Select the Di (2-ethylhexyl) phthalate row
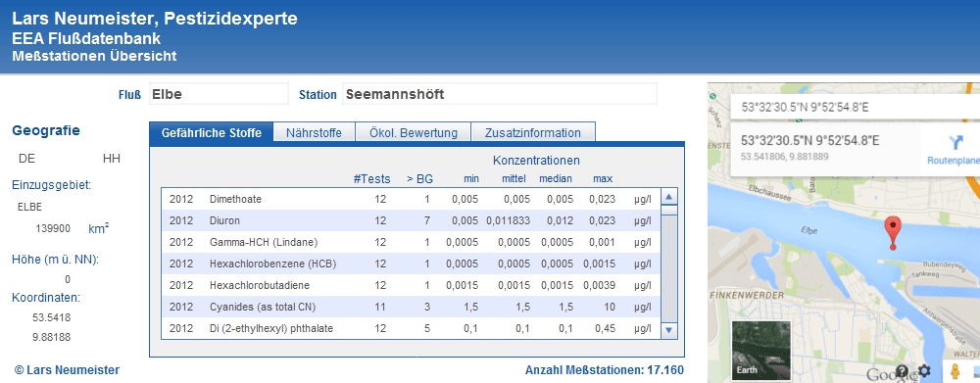The image size is (980, 383). pyautogui.click(x=411, y=328)
